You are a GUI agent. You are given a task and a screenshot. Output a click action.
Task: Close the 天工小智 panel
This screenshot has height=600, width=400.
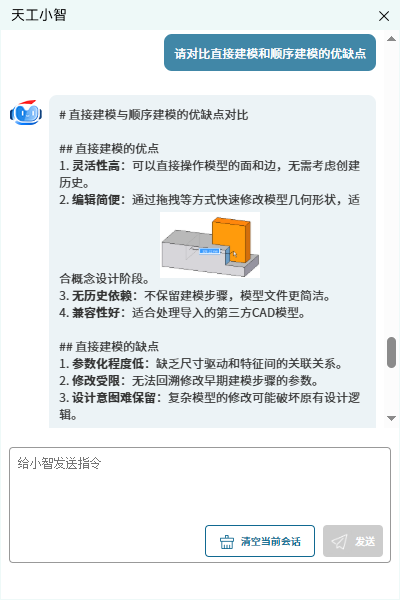384,16
